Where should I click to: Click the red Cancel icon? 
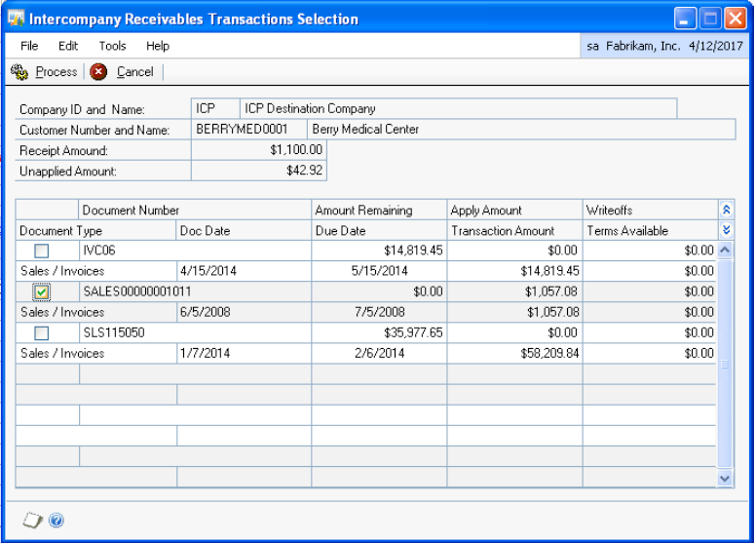[99, 72]
